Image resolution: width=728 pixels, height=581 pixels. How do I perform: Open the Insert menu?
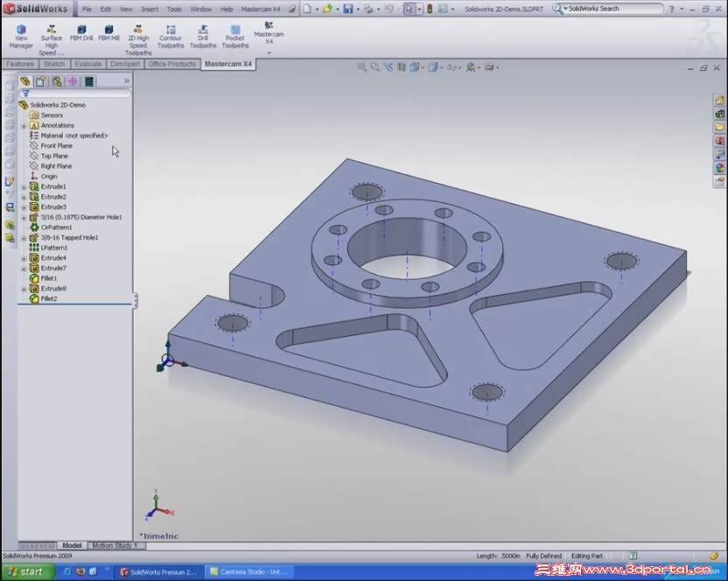[150, 9]
